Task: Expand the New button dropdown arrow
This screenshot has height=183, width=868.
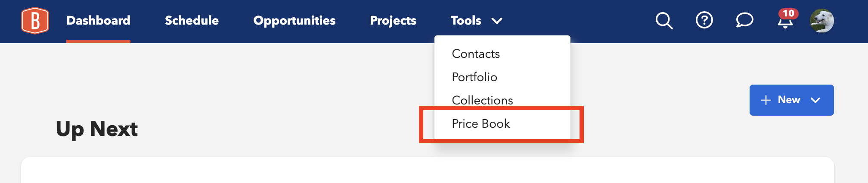Action: tap(815, 100)
